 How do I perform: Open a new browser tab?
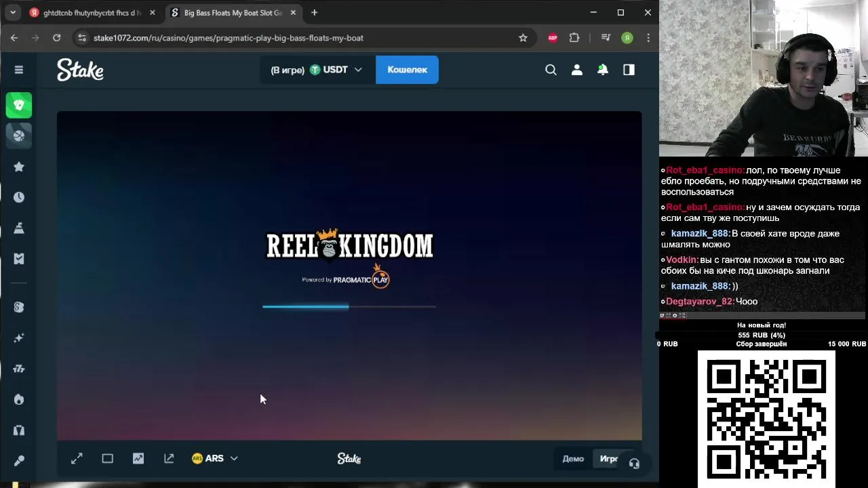(314, 13)
